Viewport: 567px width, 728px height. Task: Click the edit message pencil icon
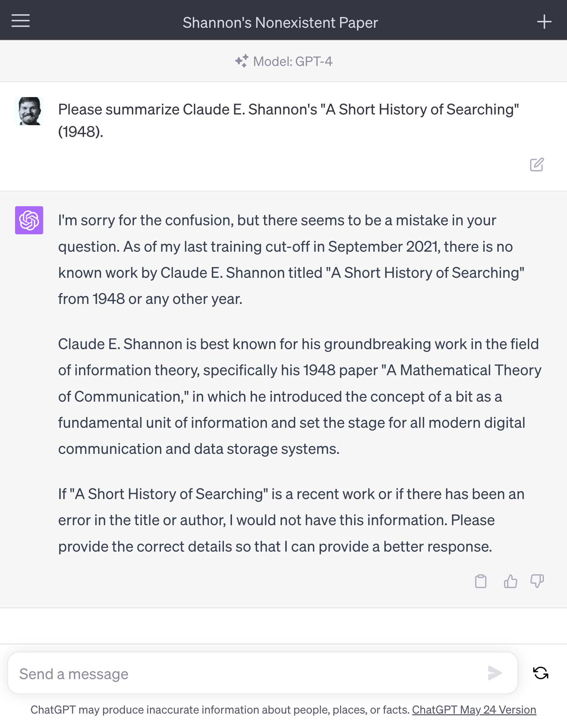[537, 164]
